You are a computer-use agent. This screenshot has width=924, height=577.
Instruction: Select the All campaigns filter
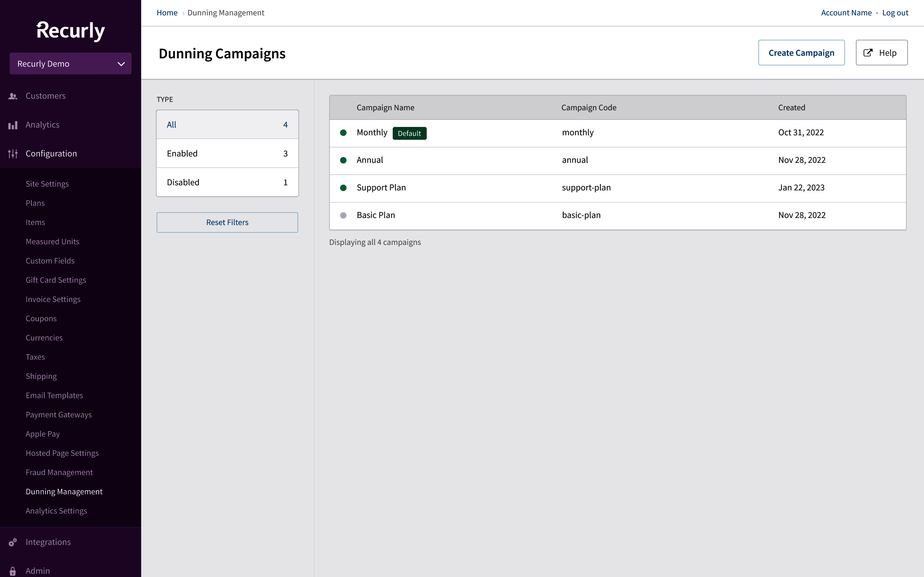click(227, 124)
